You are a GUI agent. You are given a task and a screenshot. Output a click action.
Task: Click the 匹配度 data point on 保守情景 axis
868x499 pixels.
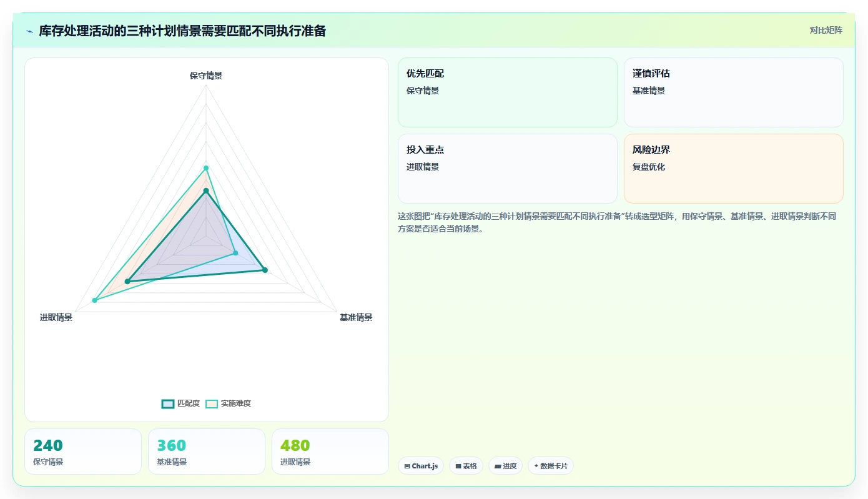(206, 190)
